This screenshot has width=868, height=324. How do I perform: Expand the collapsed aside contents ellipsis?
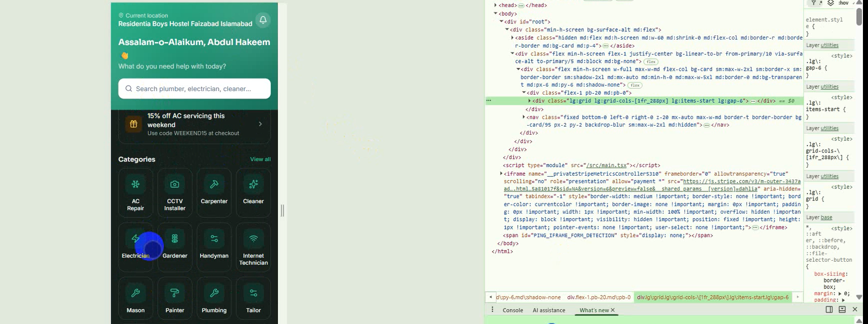pos(606,46)
